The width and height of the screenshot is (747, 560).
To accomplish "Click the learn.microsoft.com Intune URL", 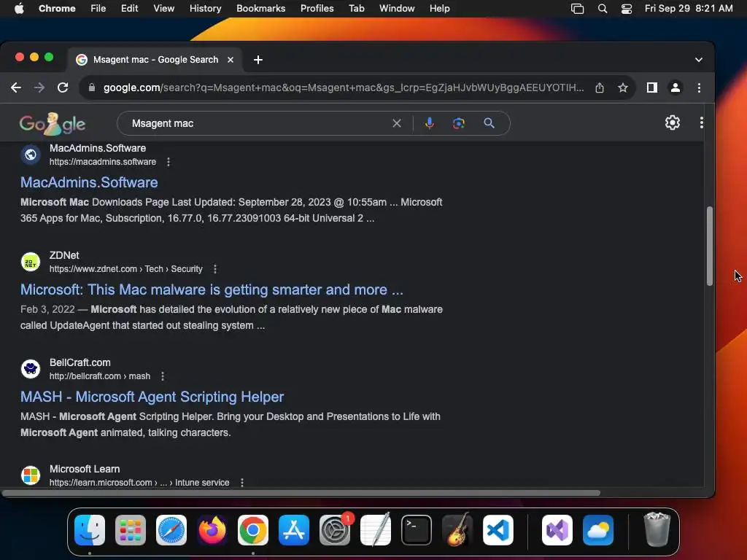I will (139, 483).
